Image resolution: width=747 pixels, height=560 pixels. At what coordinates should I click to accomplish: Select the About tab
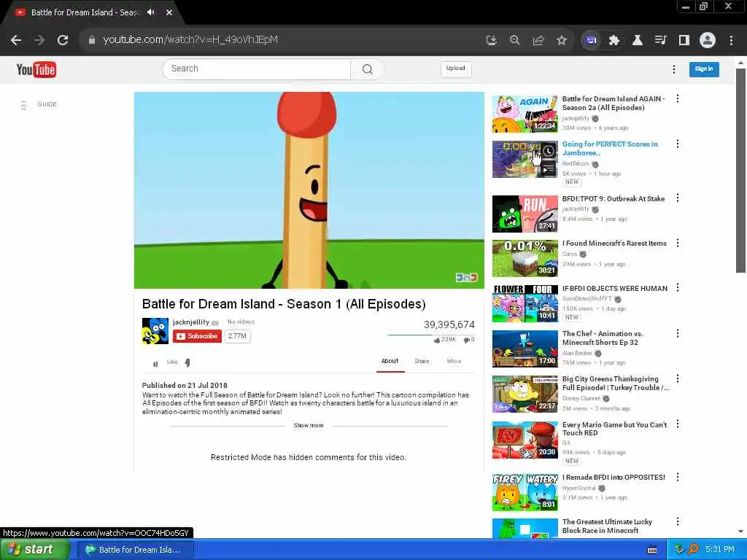390,361
